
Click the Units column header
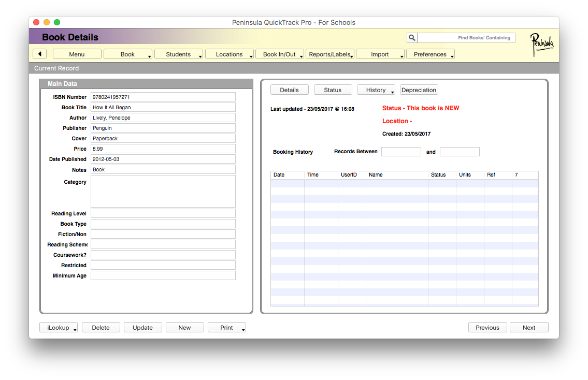coord(470,175)
